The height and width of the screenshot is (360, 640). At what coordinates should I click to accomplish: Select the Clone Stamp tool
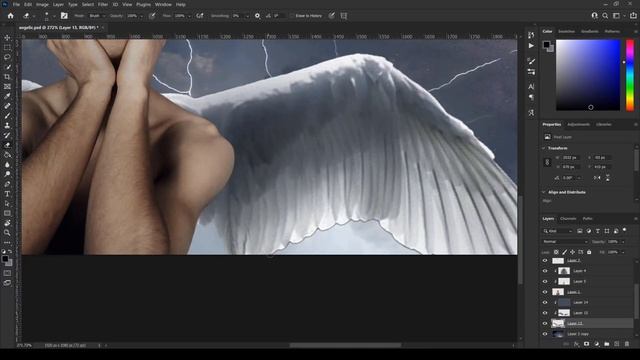click(x=7, y=126)
